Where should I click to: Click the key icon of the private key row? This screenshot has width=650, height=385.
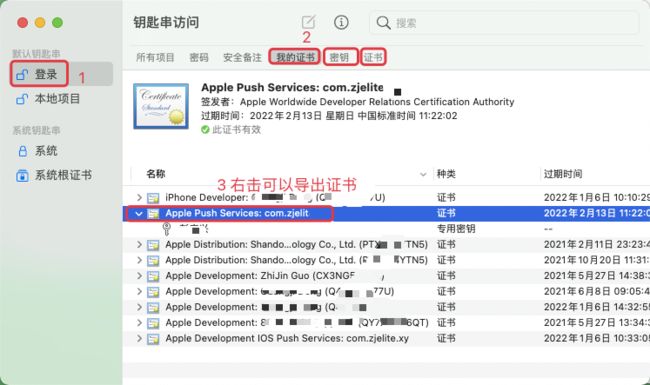click(x=166, y=229)
